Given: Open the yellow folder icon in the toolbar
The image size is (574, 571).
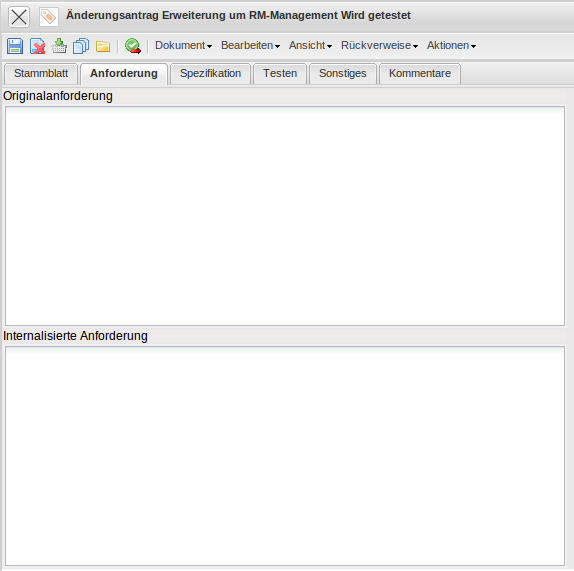Looking at the screenshot, I should pyautogui.click(x=103, y=46).
